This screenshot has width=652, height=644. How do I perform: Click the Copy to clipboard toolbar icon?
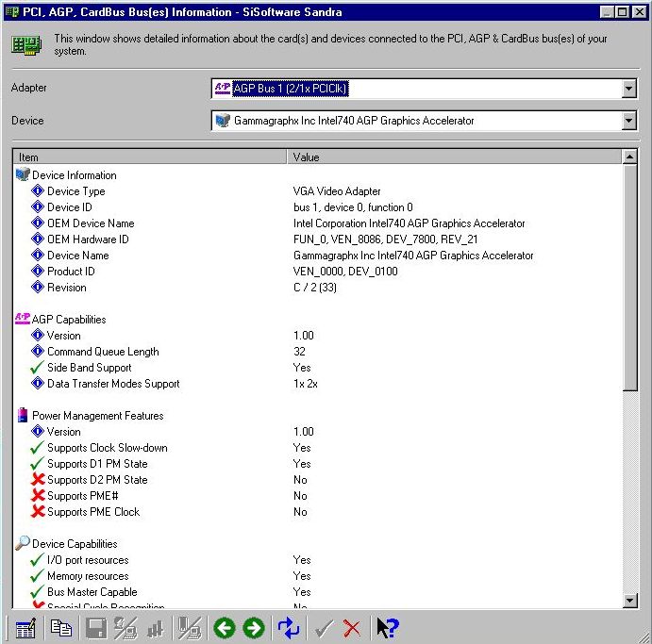click(61, 628)
